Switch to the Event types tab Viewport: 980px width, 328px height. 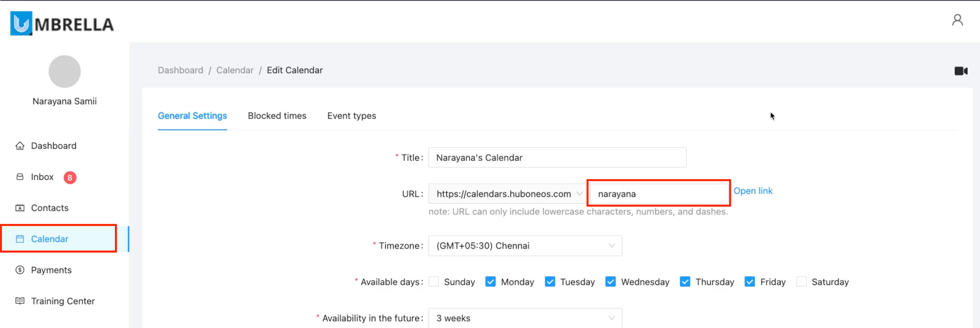pos(351,116)
